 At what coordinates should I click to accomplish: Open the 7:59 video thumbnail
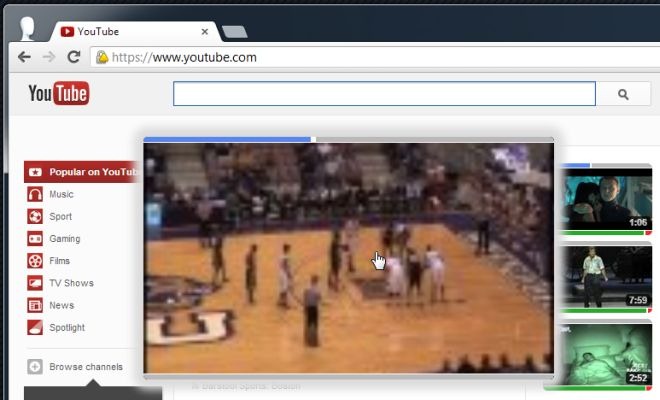point(607,277)
